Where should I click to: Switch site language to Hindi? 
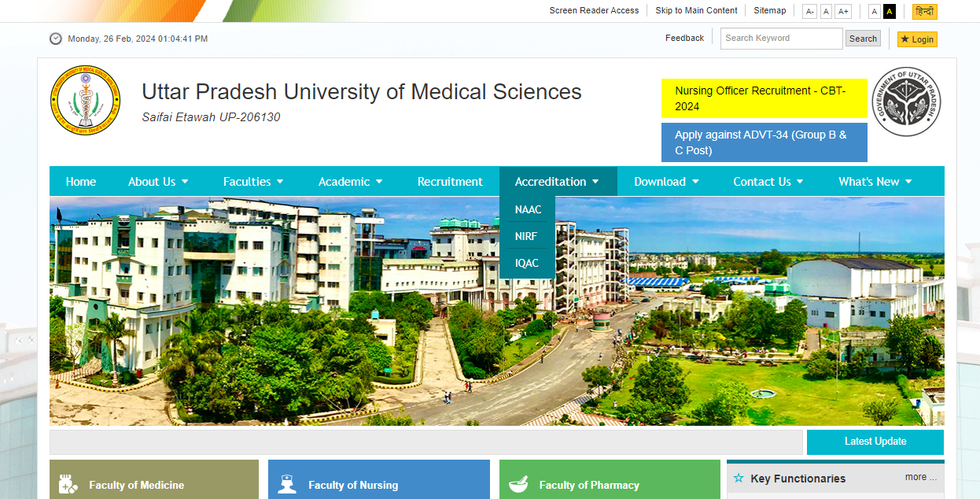pyautogui.click(x=924, y=11)
